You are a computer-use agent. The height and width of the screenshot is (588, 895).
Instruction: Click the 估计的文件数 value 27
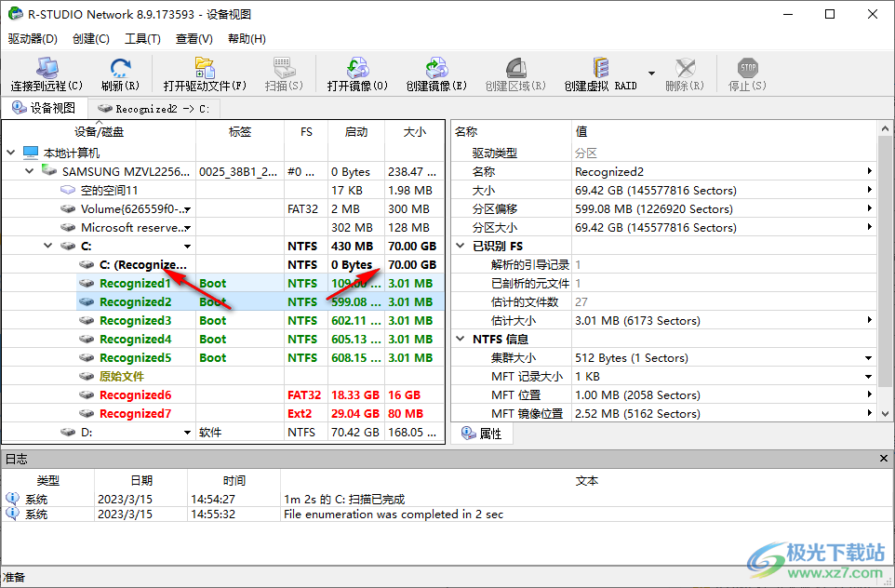coord(581,302)
